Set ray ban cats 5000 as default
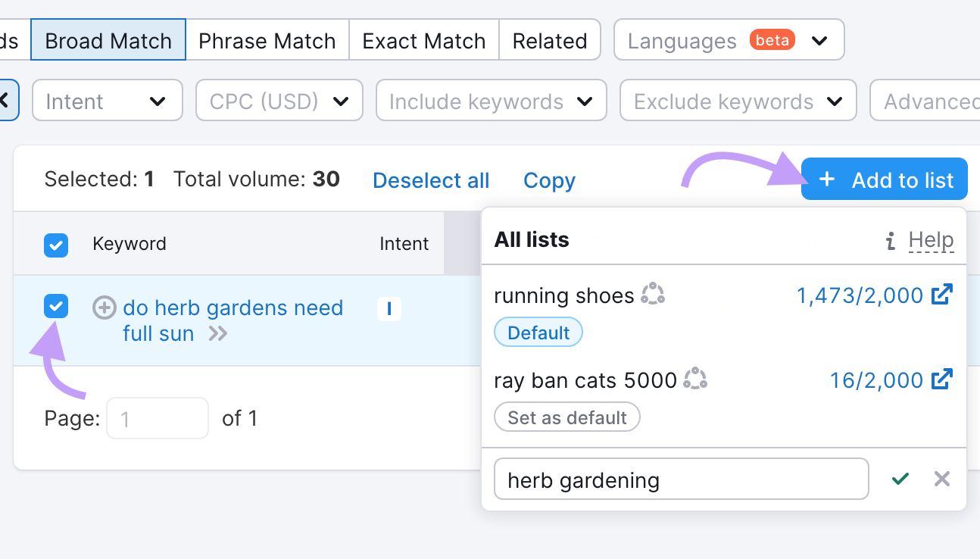 tap(566, 417)
